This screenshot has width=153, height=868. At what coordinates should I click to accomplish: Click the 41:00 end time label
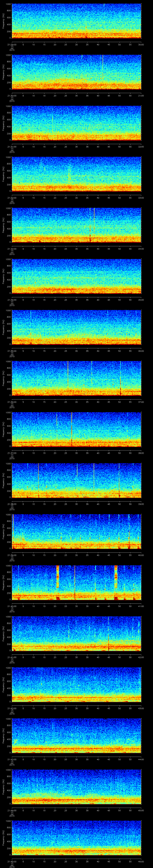point(141,606)
